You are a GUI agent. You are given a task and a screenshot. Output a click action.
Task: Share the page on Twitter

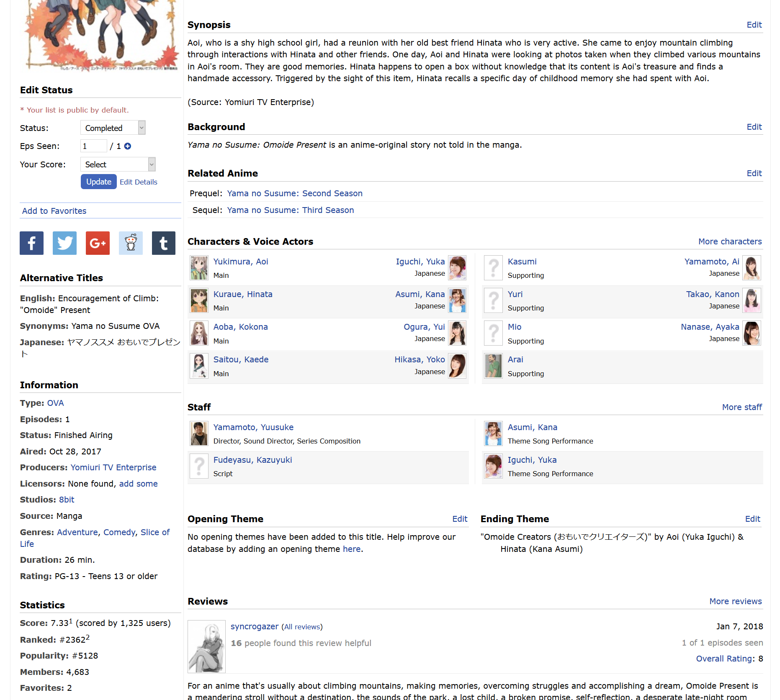click(x=64, y=243)
